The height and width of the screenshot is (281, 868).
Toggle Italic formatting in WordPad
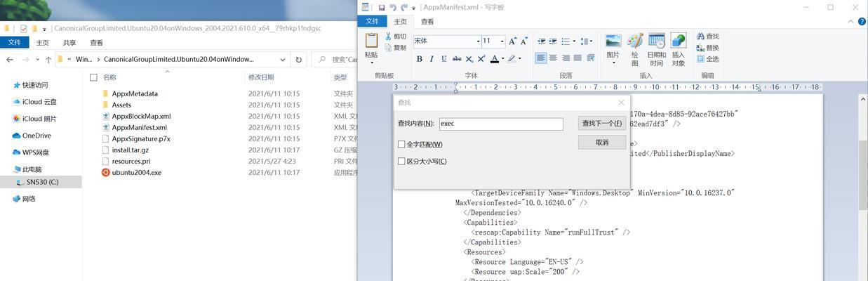point(432,58)
